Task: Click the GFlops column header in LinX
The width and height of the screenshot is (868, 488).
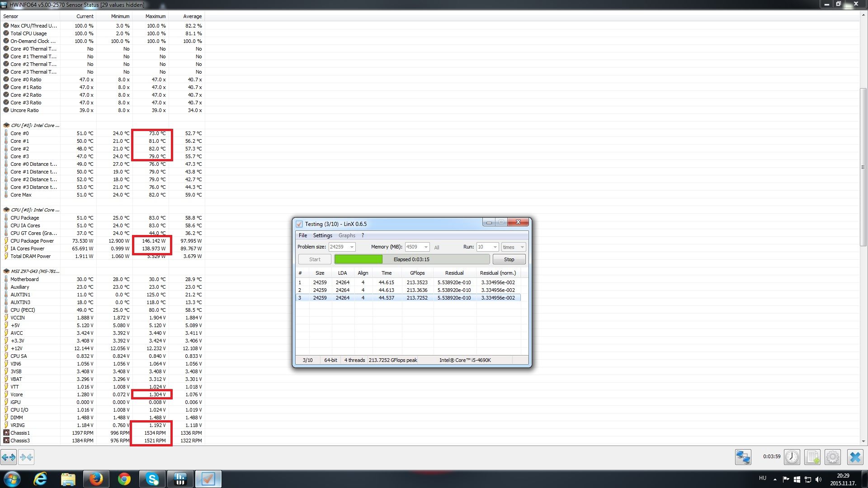Action: 417,273
